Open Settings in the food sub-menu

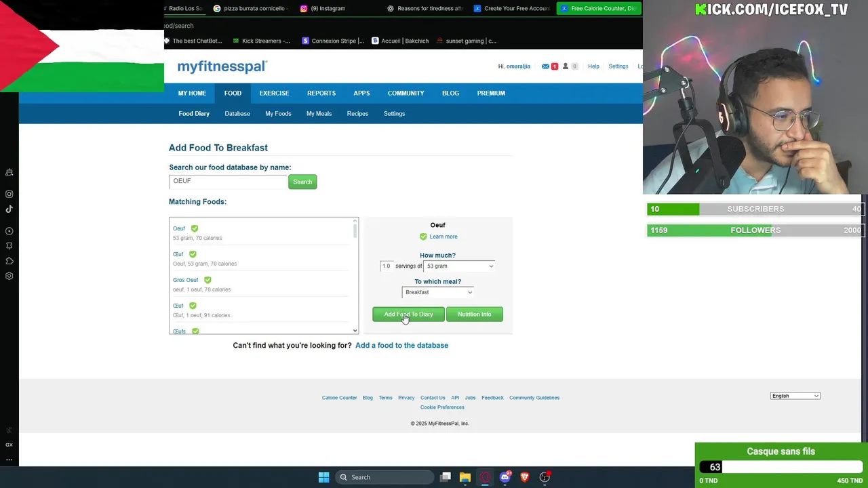pyautogui.click(x=394, y=114)
